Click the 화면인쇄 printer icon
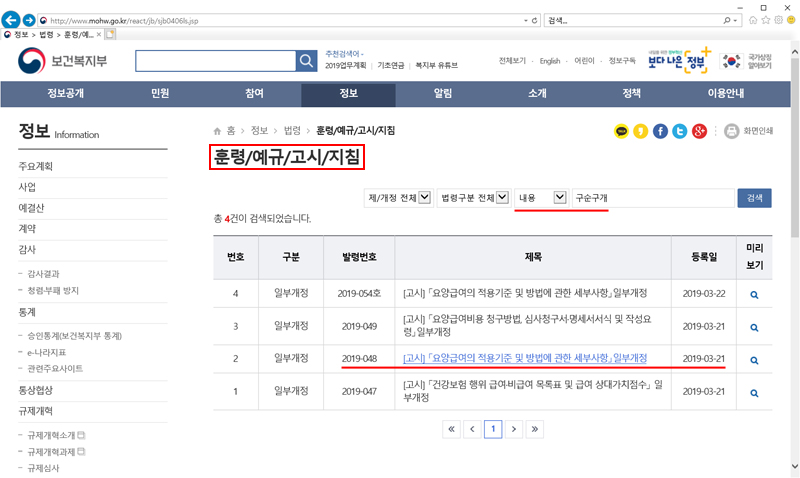The image size is (800, 478). click(x=731, y=131)
